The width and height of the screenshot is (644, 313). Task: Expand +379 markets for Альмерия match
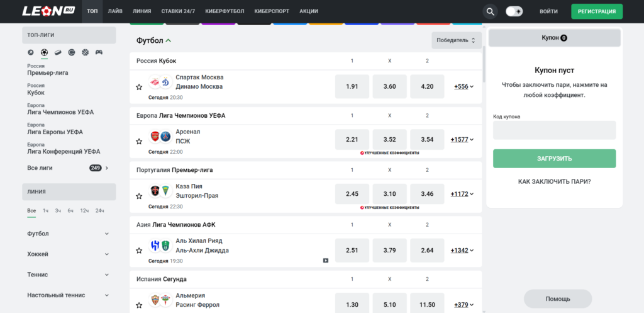pos(464,305)
